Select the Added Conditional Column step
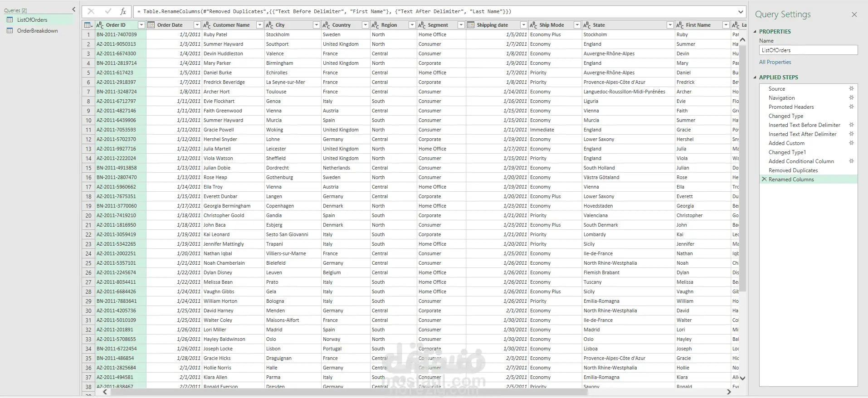Screen dimensions: 868x398 801,161
